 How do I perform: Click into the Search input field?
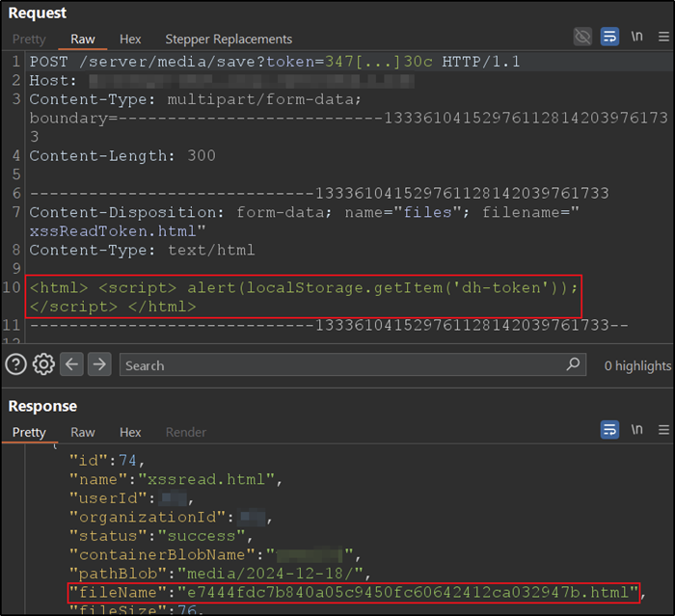[337, 365]
